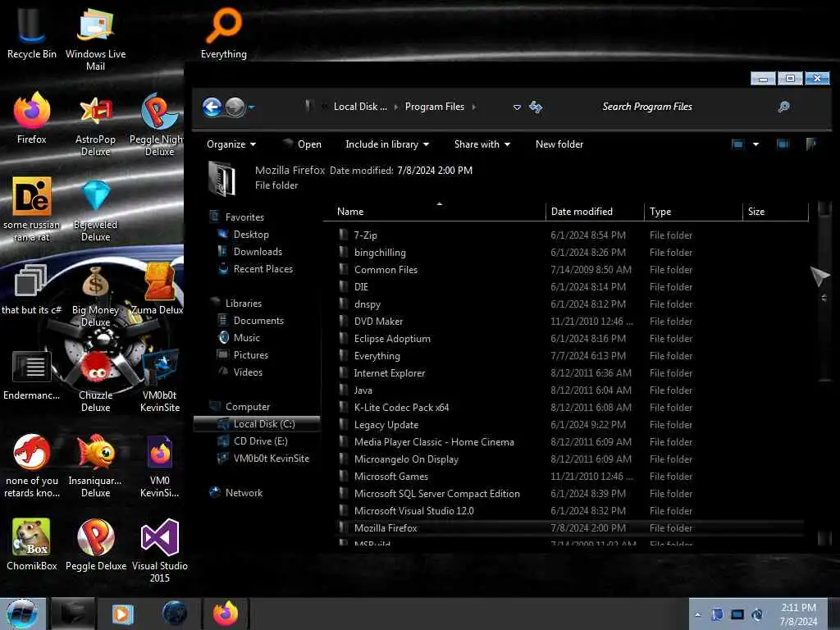Select AstroPop Deluxe desktop icon
Viewport: 840px width, 630px height.
tap(95, 125)
